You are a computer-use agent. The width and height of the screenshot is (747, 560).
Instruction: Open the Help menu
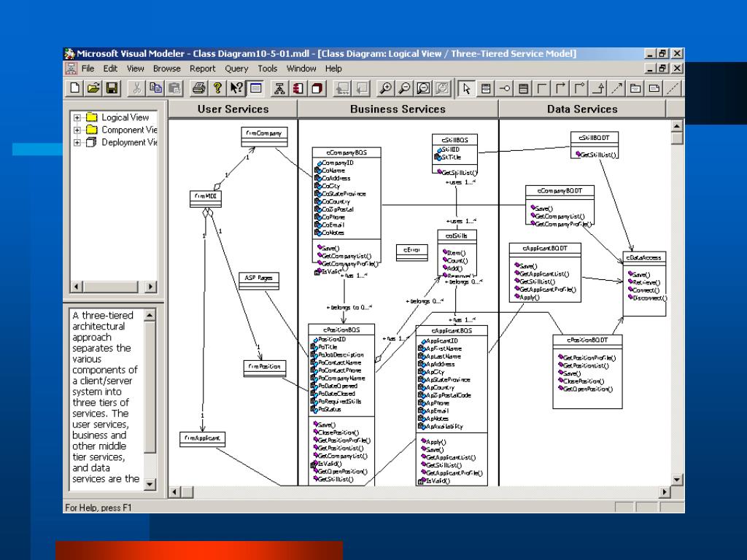(333, 69)
